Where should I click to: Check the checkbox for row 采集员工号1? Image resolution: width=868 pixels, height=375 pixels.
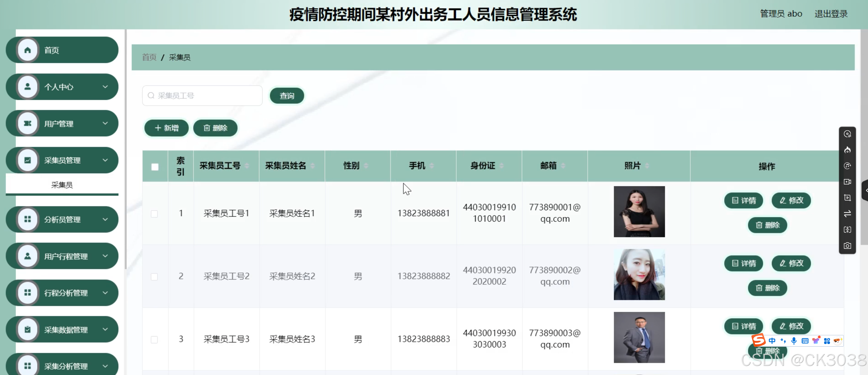(154, 214)
